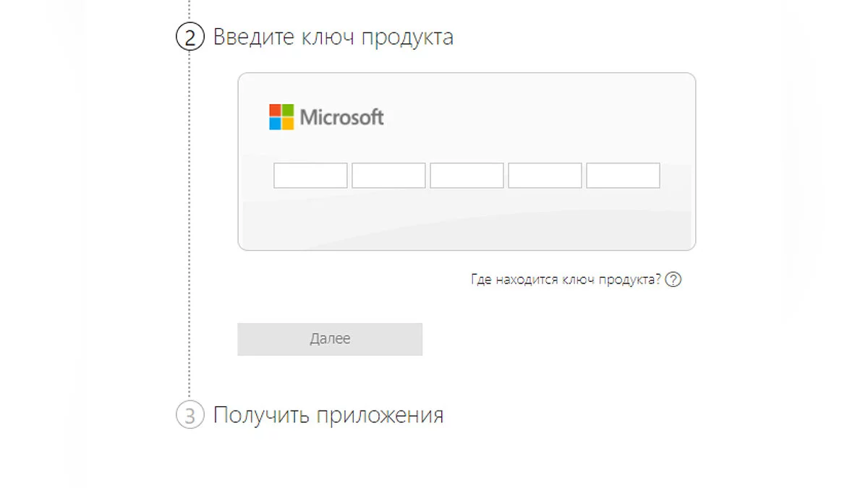The height and width of the screenshot is (488, 868).
Task: Click the step 3 circled number icon
Action: (x=190, y=416)
